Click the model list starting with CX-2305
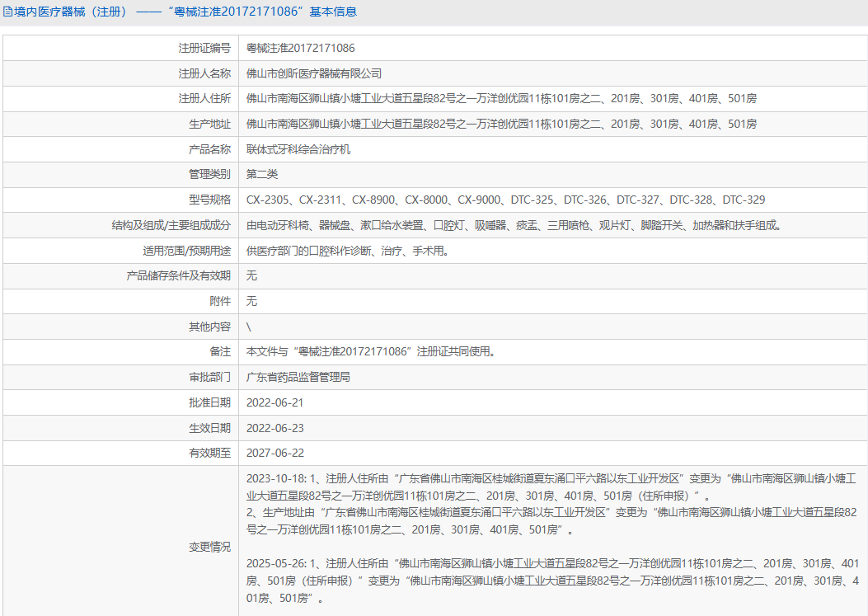 505,200
